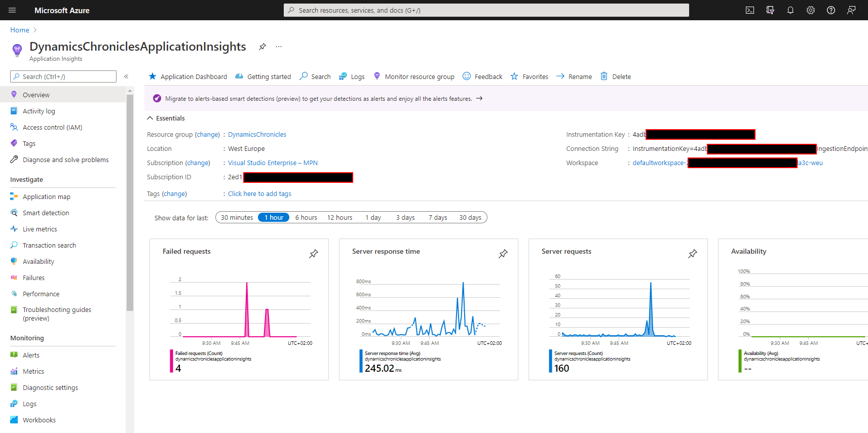
Task: Add resource to Favorites
Action: click(x=529, y=76)
